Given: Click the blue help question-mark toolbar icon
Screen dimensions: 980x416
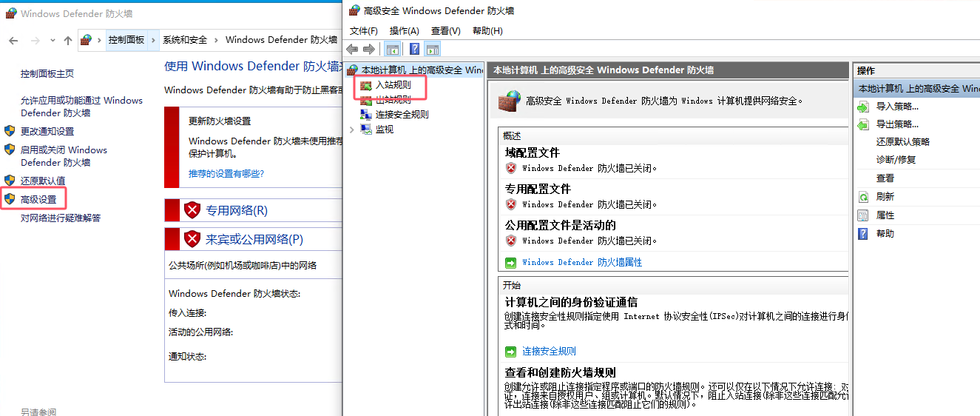Looking at the screenshot, I should tap(414, 50).
